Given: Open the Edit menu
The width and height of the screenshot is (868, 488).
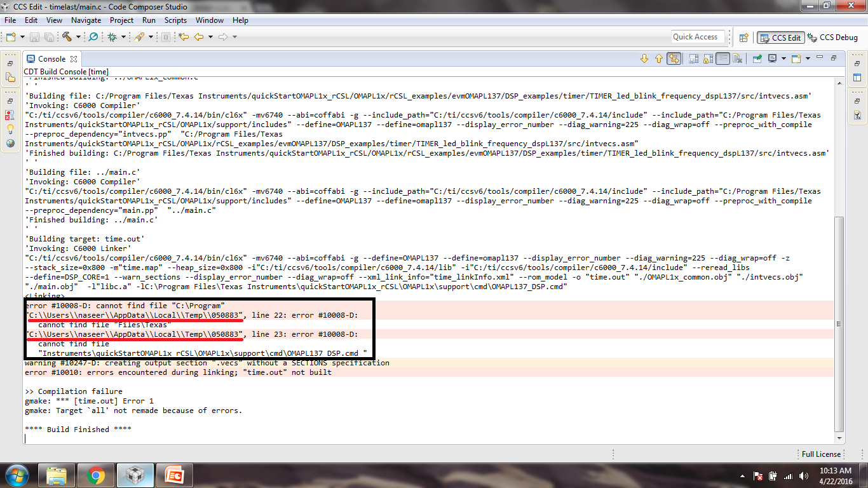Looking at the screenshot, I should point(31,20).
